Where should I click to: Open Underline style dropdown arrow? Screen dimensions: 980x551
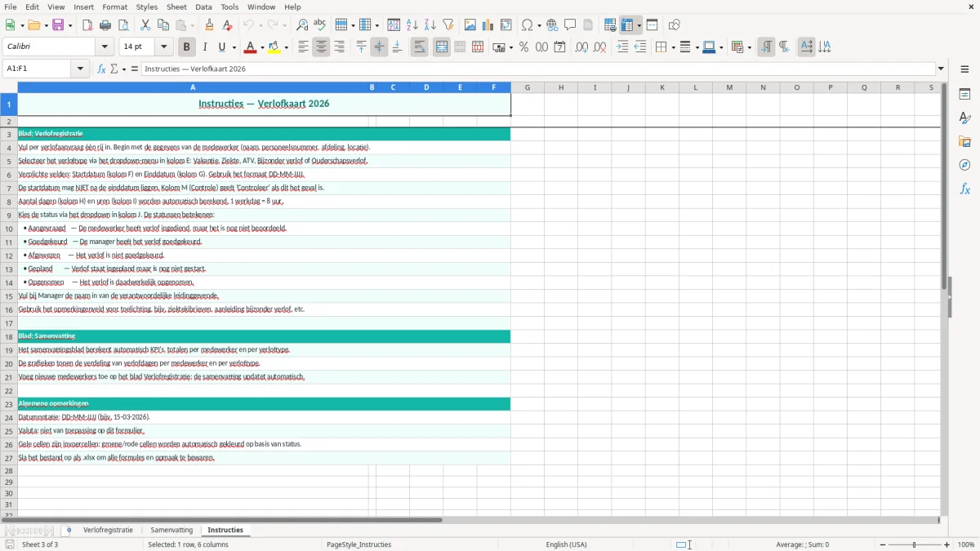tap(234, 47)
